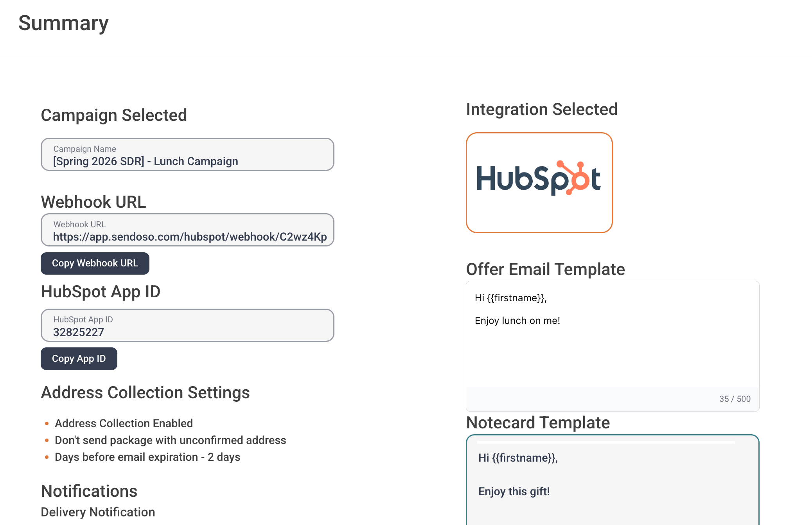Click 'Enjoy lunch on me!' email text
Image resolution: width=812 pixels, height=525 pixels.
517,321
